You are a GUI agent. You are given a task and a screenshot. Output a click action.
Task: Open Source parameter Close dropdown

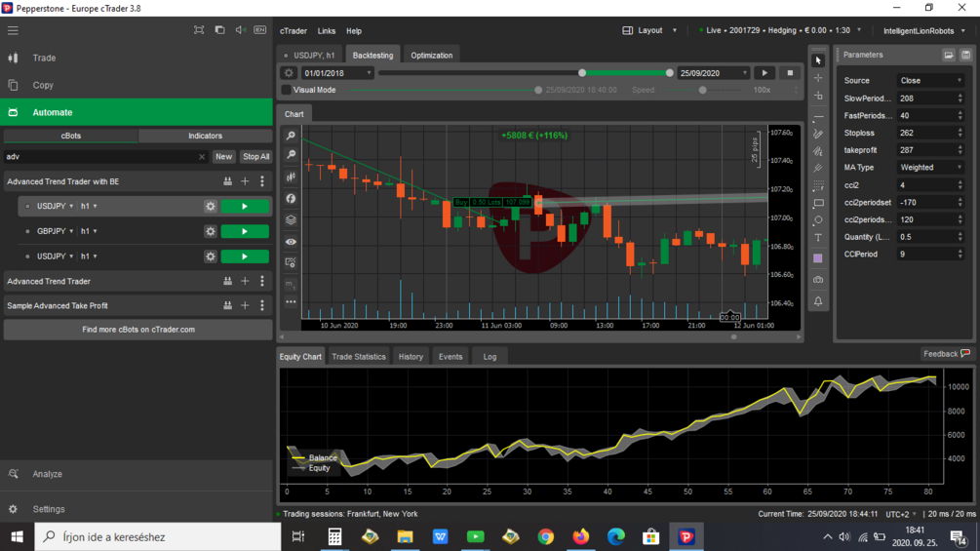[930, 81]
